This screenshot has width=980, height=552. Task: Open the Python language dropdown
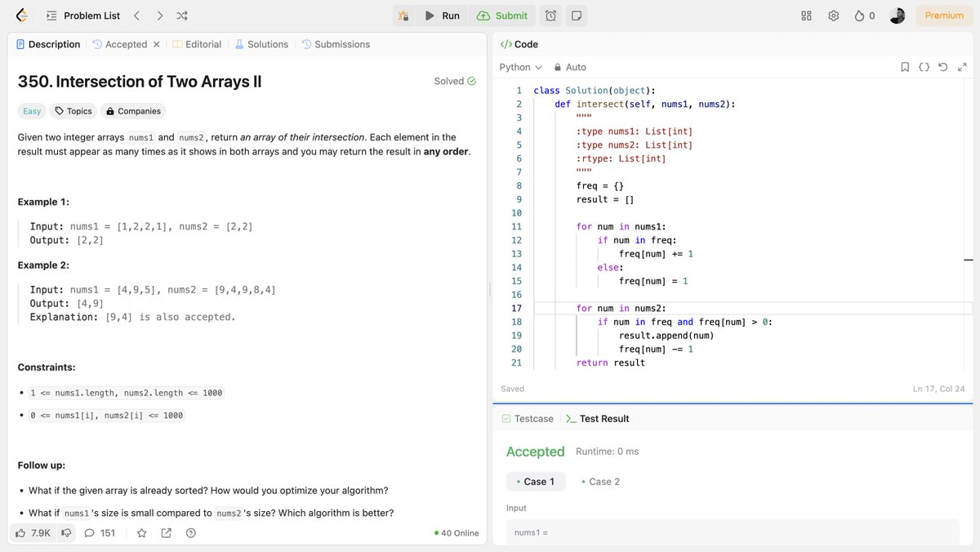click(520, 67)
